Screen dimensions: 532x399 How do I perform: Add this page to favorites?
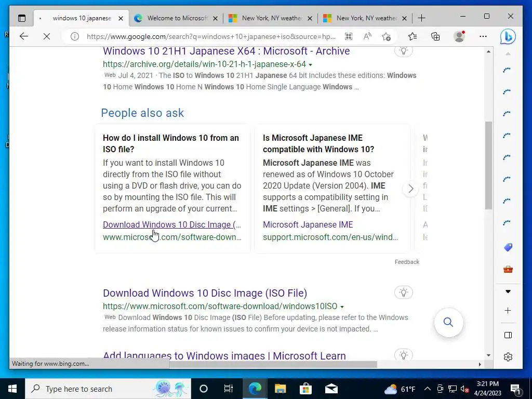coord(386,36)
